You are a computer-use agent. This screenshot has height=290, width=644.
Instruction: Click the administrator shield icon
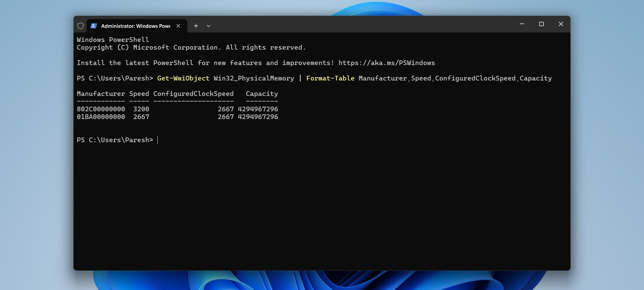[81, 26]
